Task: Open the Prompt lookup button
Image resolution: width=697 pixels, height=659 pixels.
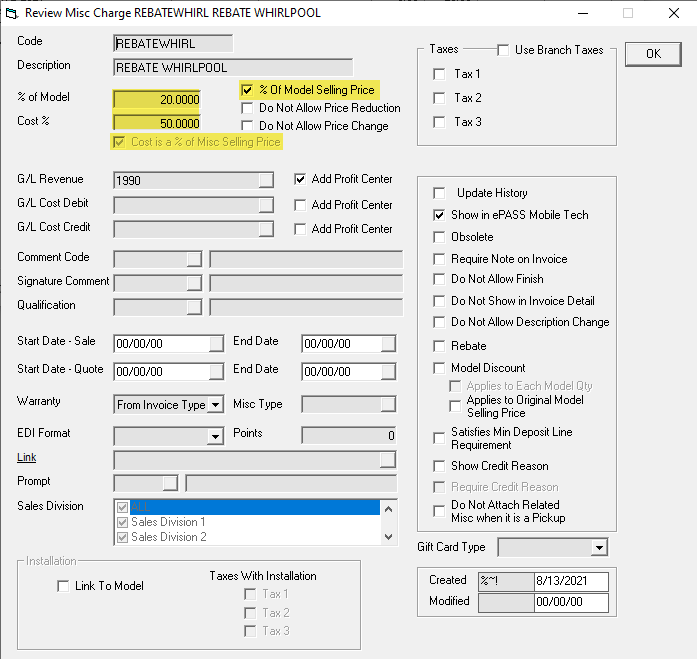Action: tap(170, 483)
